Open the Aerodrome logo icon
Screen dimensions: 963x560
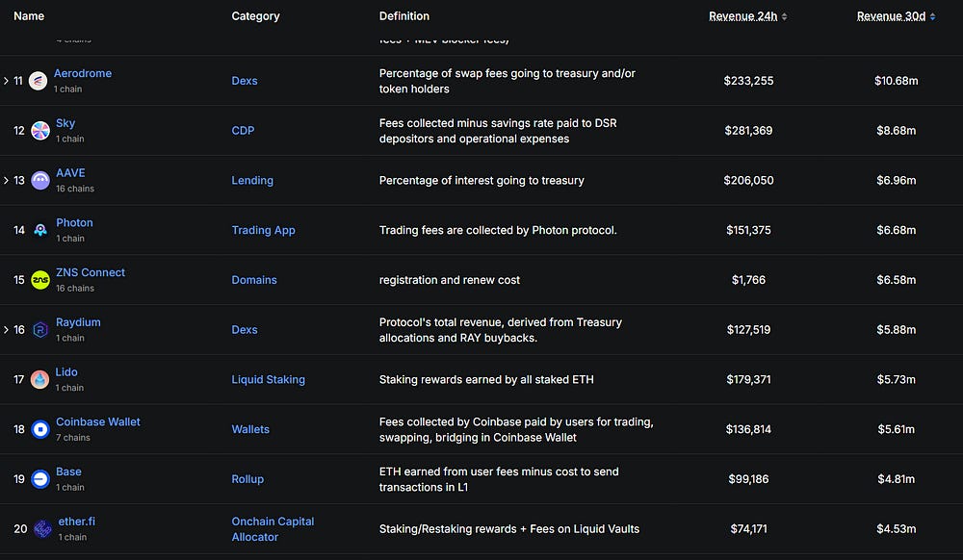tap(39, 81)
